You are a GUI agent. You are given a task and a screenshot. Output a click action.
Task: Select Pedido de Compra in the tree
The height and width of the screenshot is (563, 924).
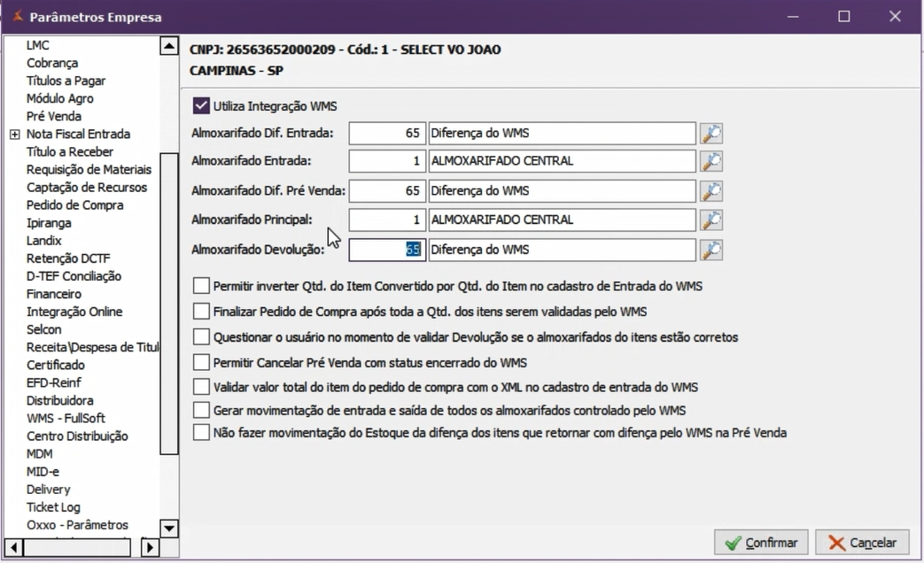click(74, 205)
